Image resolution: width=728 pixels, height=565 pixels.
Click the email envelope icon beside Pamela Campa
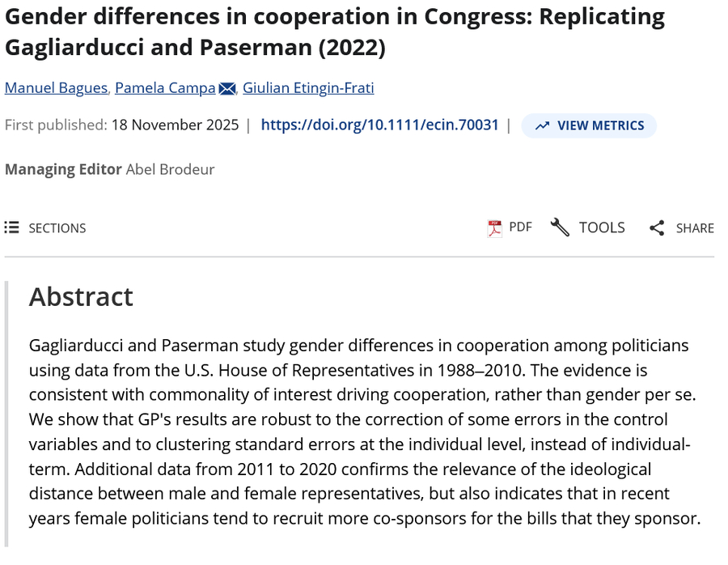[227, 88]
